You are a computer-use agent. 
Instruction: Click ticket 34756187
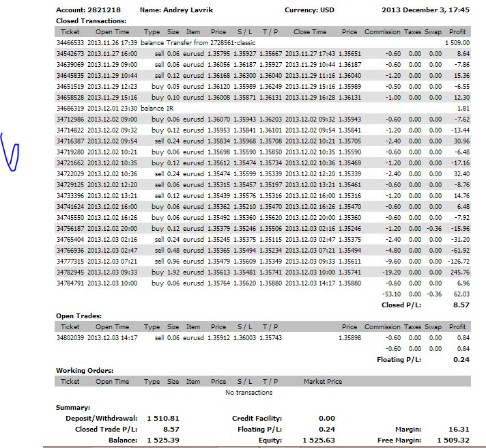[x=70, y=229]
